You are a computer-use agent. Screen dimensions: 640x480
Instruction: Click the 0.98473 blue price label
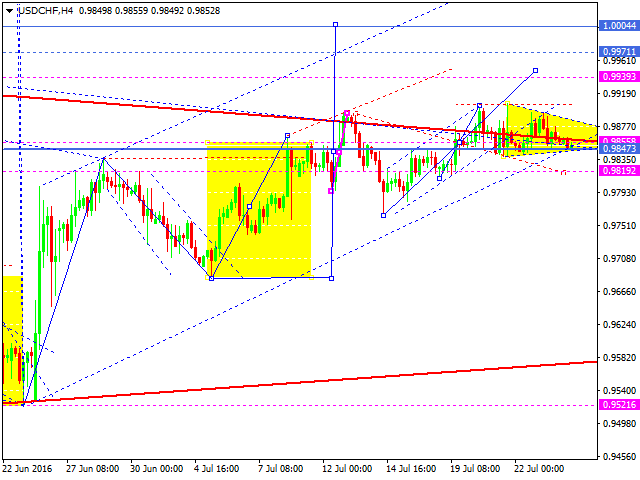[x=619, y=149]
